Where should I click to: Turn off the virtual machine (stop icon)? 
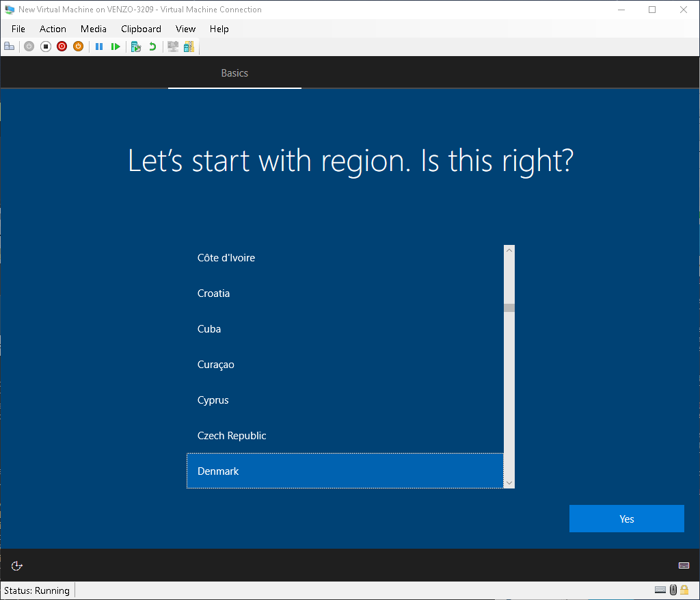(46, 47)
